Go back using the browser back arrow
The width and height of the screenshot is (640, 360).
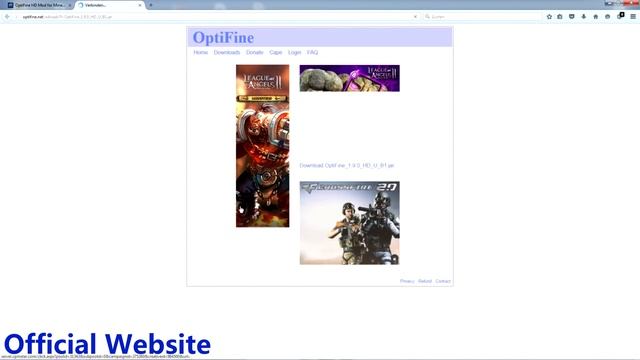coord(7,17)
